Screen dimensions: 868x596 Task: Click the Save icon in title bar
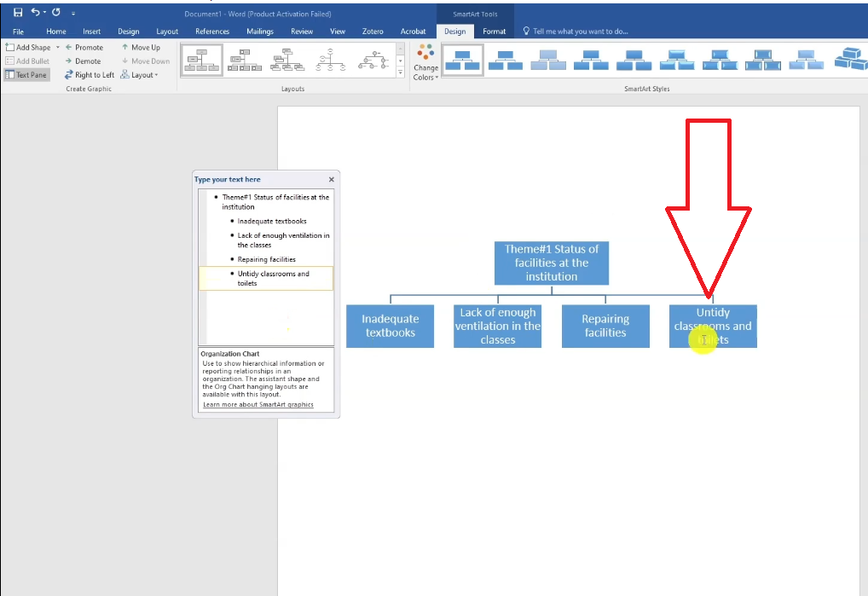(18, 13)
